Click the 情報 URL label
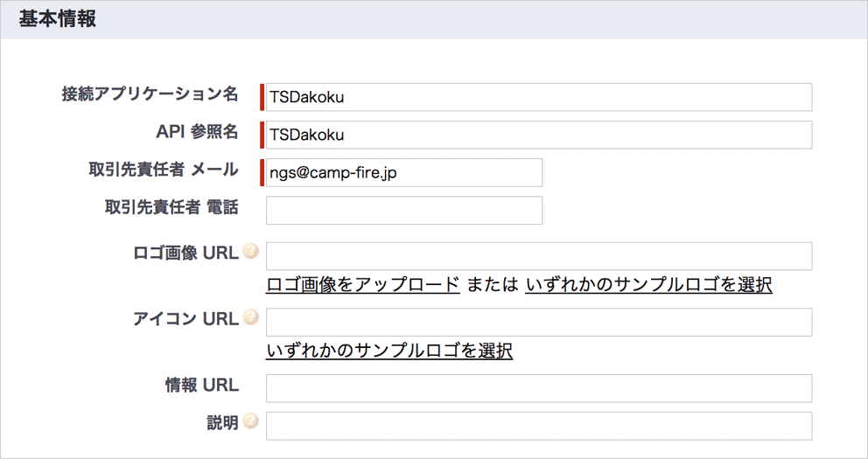 click(201, 385)
